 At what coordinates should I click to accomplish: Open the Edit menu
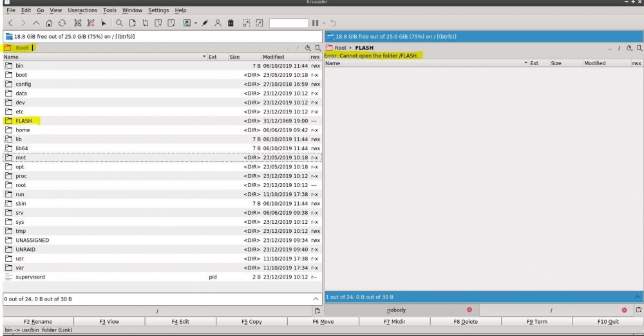[26, 10]
